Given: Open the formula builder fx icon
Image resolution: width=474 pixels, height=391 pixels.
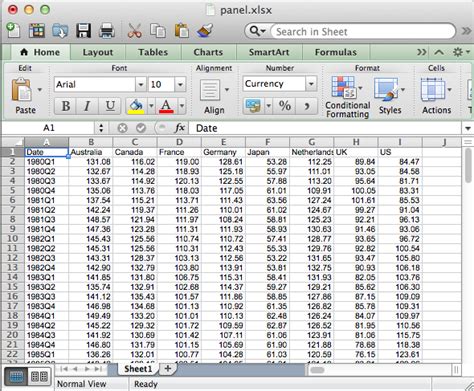Looking at the screenshot, I should (x=180, y=128).
